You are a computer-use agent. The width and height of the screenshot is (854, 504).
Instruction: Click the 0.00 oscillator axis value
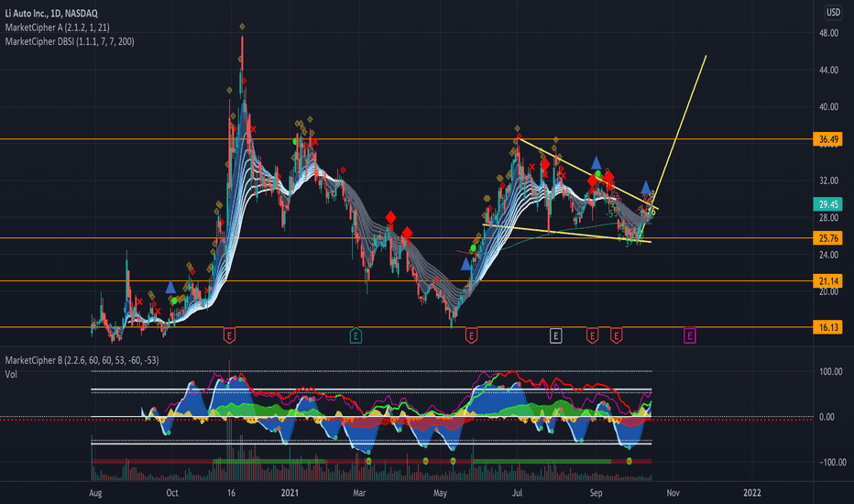pos(827,417)
